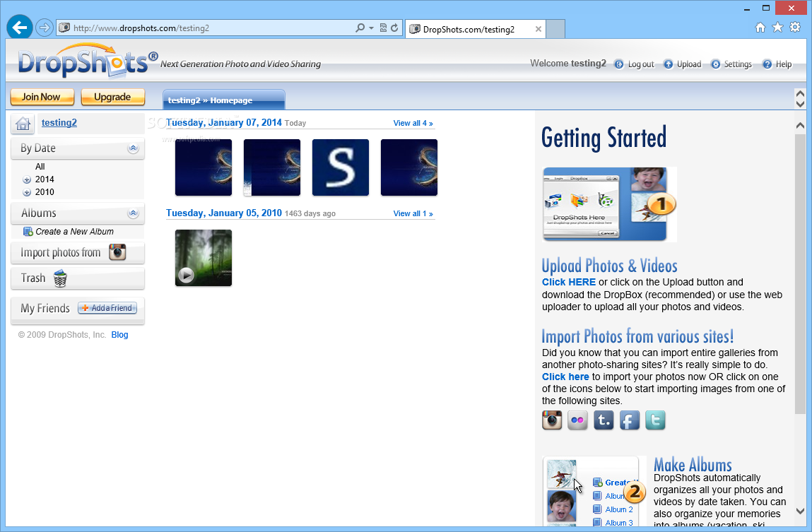The height and width of the screenshot is (532, 812).
Task: Switch to DropShots.com/testing2 browser tab
Action: tap(475, 29)
